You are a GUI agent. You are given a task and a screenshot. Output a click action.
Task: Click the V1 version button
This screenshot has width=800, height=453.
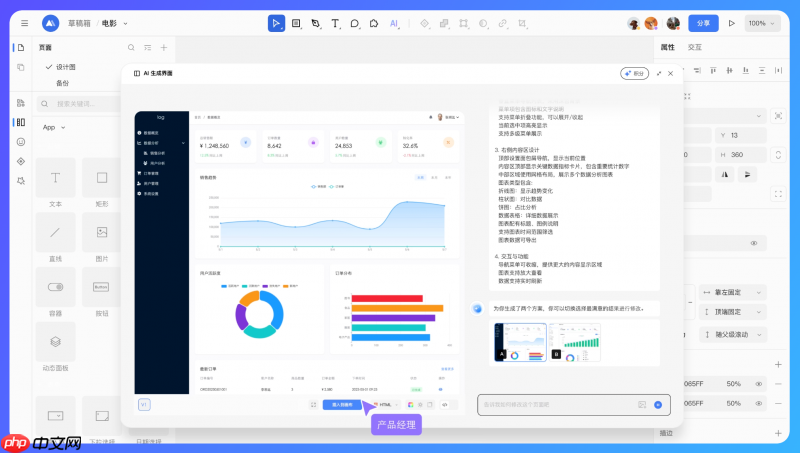144,405
